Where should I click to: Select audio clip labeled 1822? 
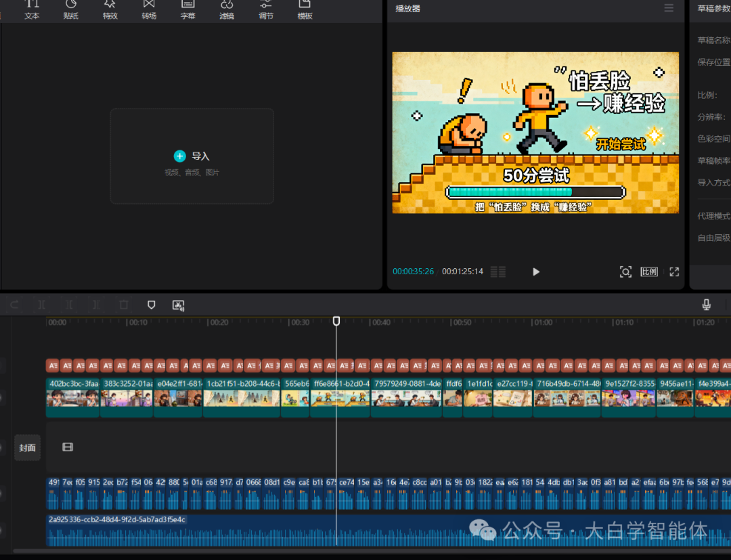(485, 494)
